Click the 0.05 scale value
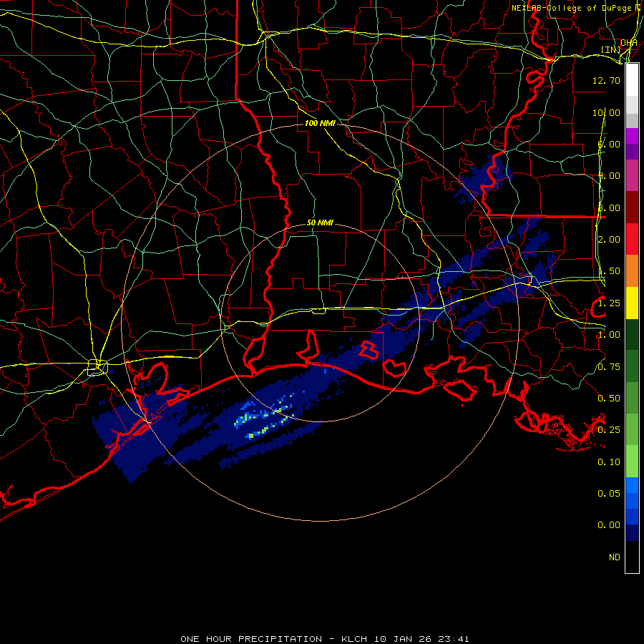This screenshot has height=644, width=644. coord(609,493)
